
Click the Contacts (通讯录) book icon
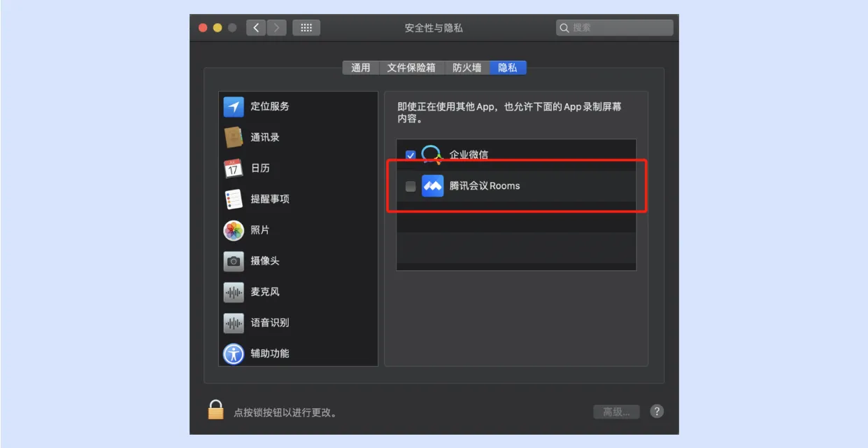pos(234,137)
